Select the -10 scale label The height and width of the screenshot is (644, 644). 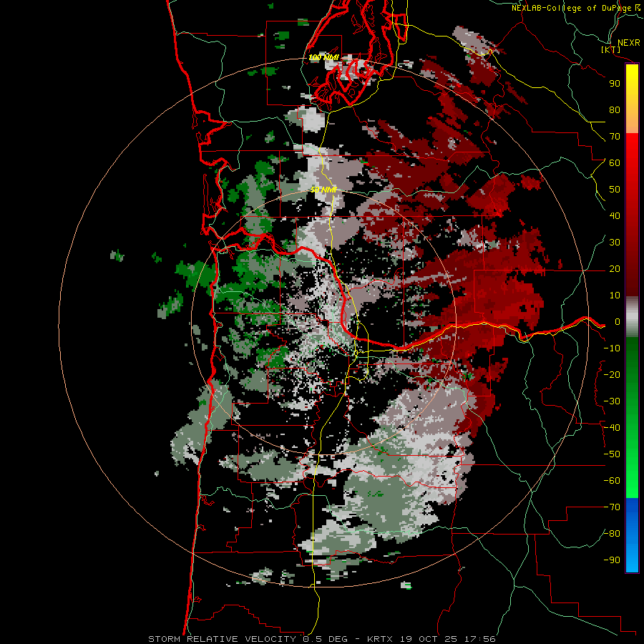[612, 348]
